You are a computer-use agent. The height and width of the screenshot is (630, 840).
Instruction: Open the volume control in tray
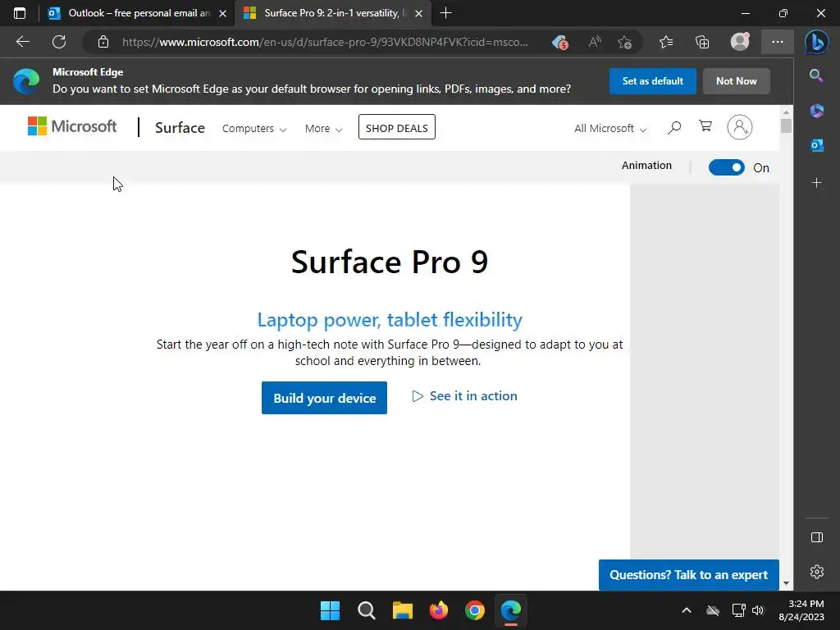tap(757, 610)
